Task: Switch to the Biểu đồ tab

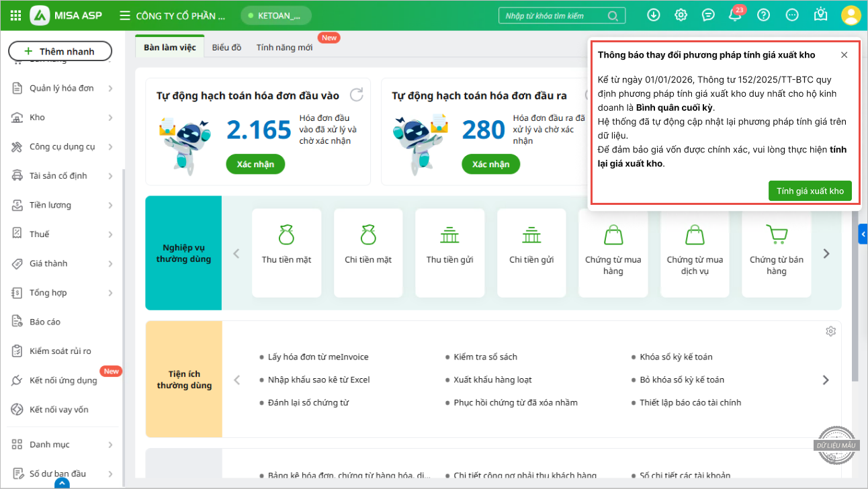Action: point(226,47)
